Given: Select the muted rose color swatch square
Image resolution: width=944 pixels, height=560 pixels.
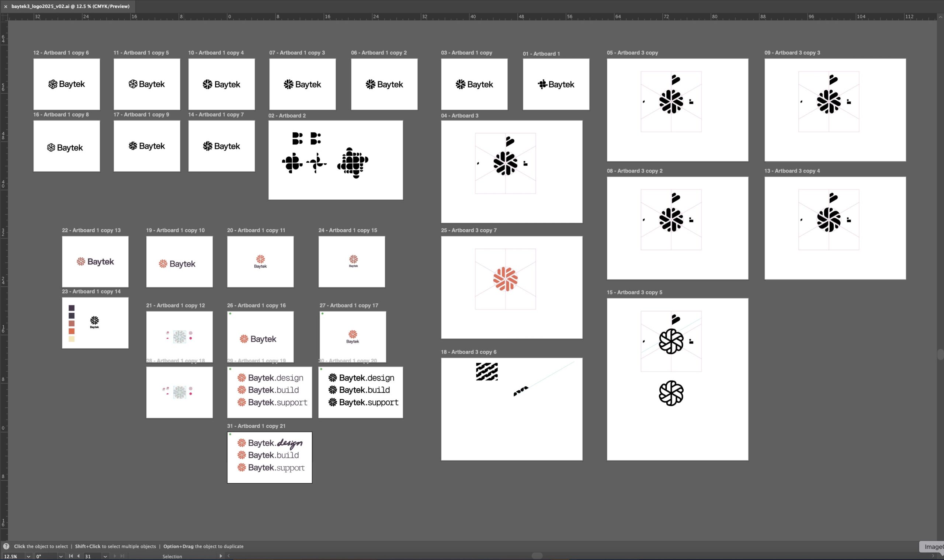Looking at the screenshot, I should point(71,323).
